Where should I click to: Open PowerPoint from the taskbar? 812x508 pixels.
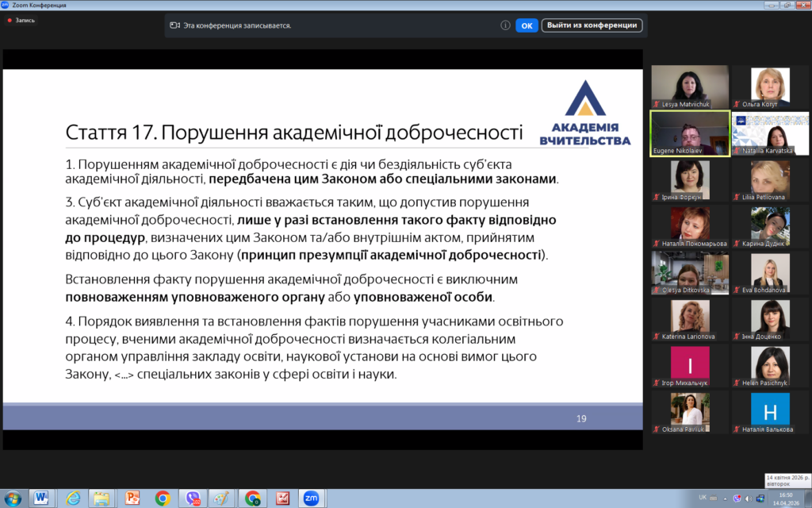click(x=132, y=498)
